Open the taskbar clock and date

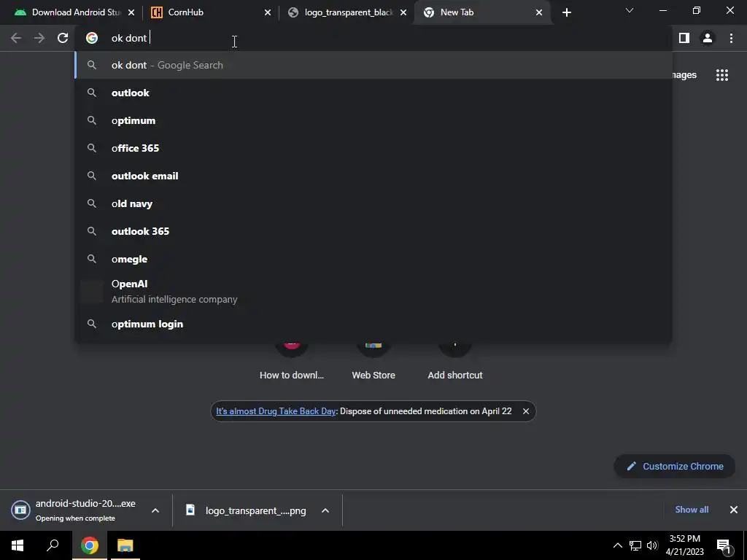tap(684, 545)
